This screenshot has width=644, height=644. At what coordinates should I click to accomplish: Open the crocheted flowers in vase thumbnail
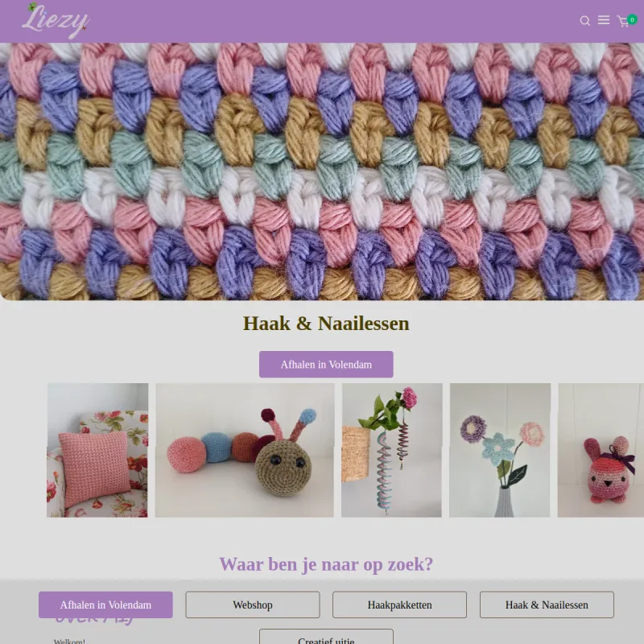pos(500,450)
